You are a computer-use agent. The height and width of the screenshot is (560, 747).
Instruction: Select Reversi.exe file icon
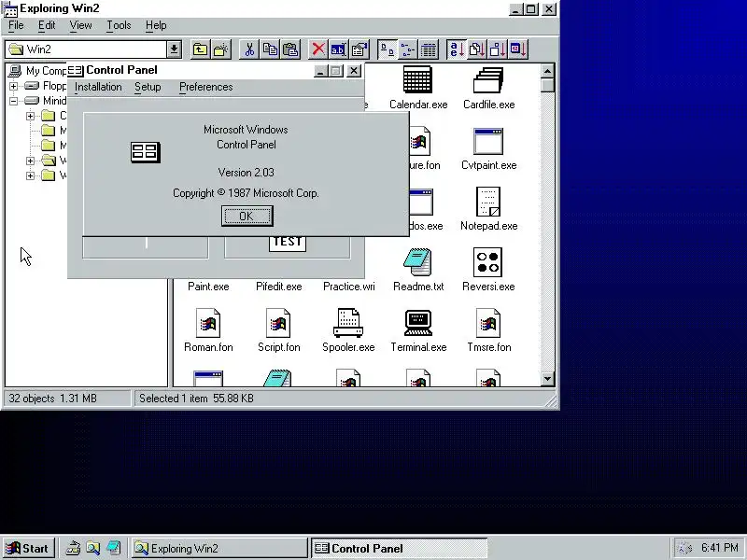[488, 262]
